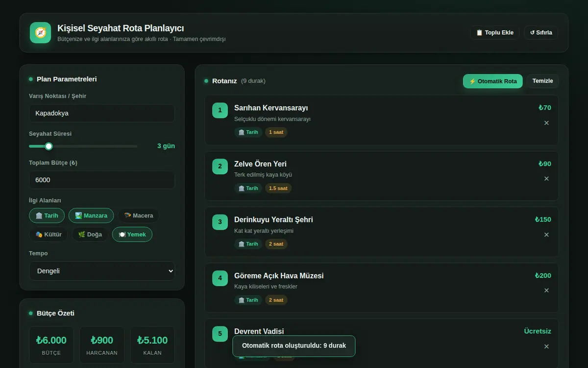The height and width of the screenshot is (368, 588).
Task: Remove Göreme Açık Hava Müzesi stop
Action: coord(546,290)
